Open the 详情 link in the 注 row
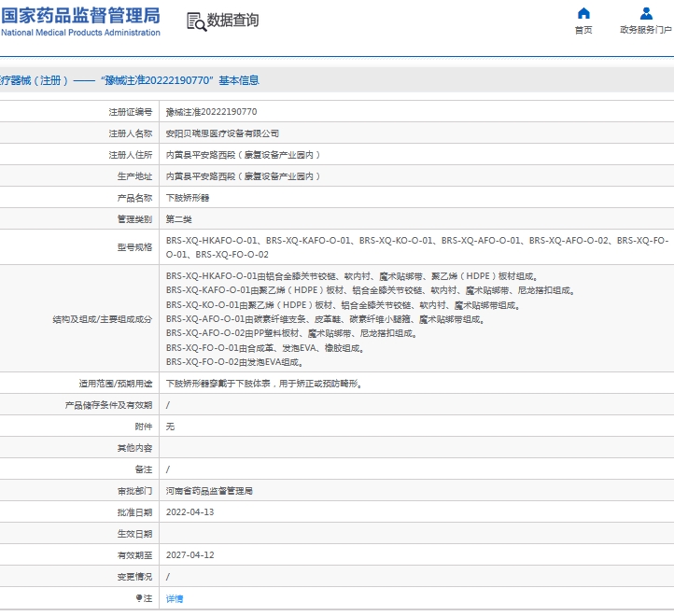The image size is (674, 616). point(175,598)
